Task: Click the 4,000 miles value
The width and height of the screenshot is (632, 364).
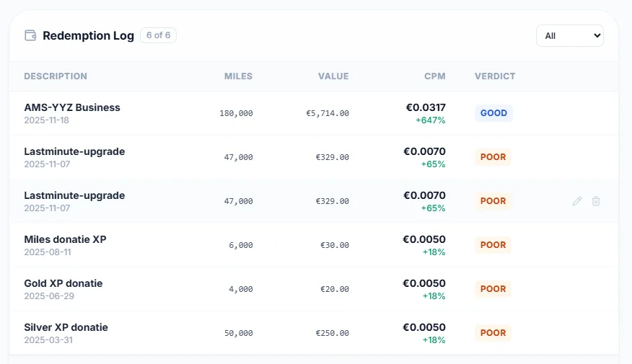Action: coord(241,289)
